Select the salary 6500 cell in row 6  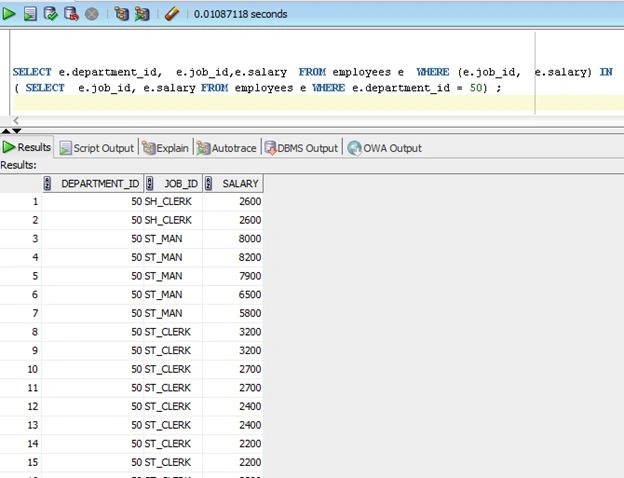point(233,295)
